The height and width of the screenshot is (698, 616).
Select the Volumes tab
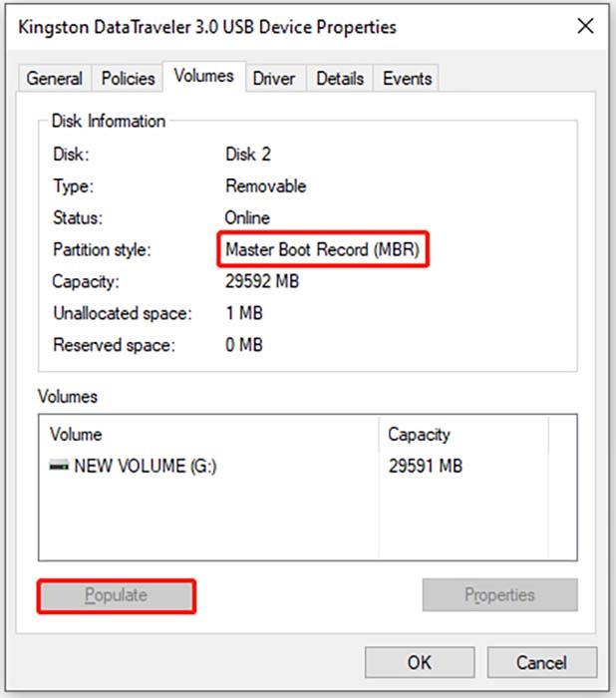[203, 77]
